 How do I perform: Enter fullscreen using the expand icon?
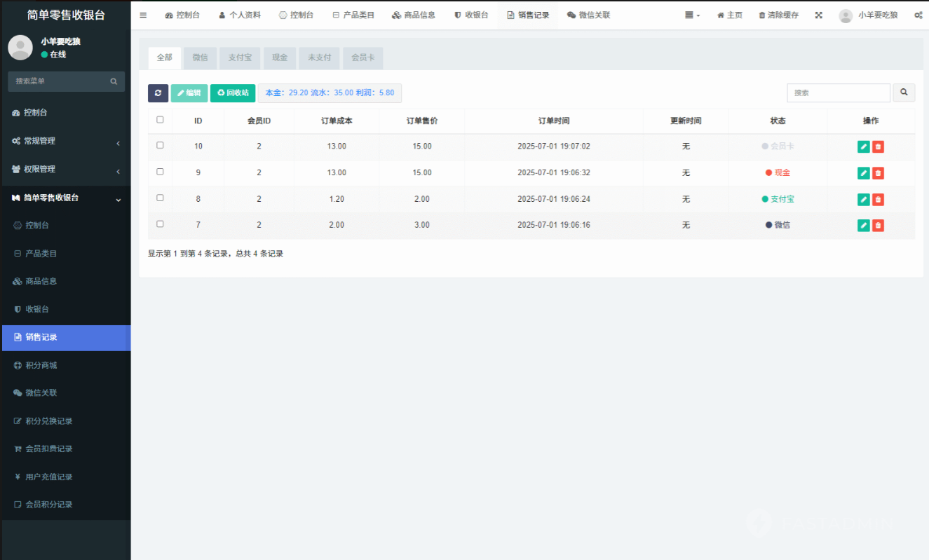point(818,15)
